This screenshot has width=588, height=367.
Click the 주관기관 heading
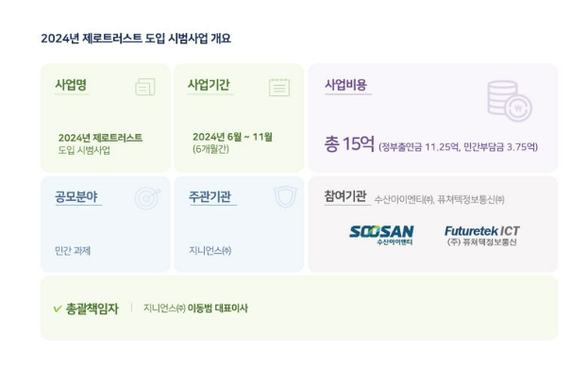(x=210, y=196)
